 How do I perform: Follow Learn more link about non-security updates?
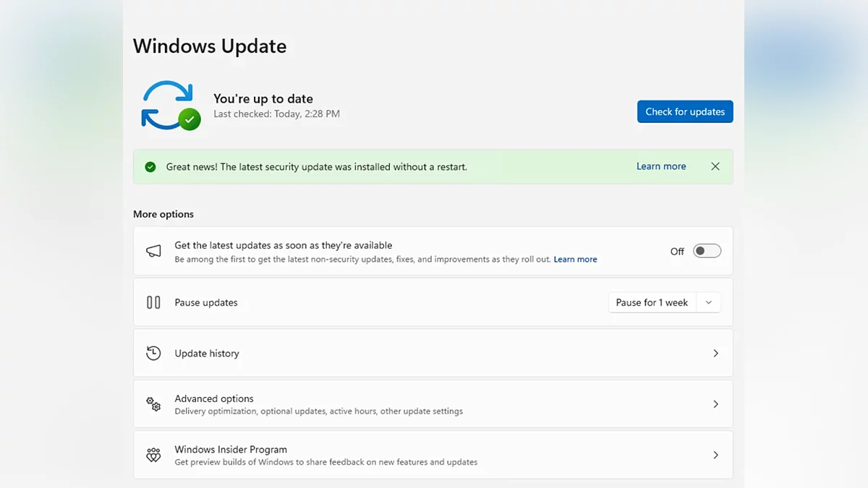(575, 260)
